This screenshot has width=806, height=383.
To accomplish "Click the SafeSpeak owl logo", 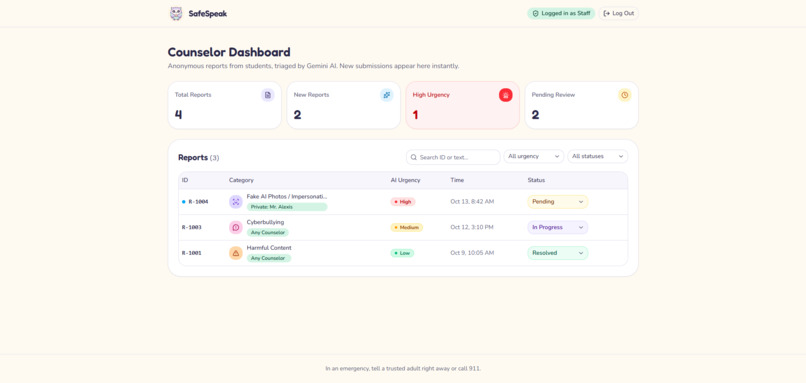I will coord(176,13).
